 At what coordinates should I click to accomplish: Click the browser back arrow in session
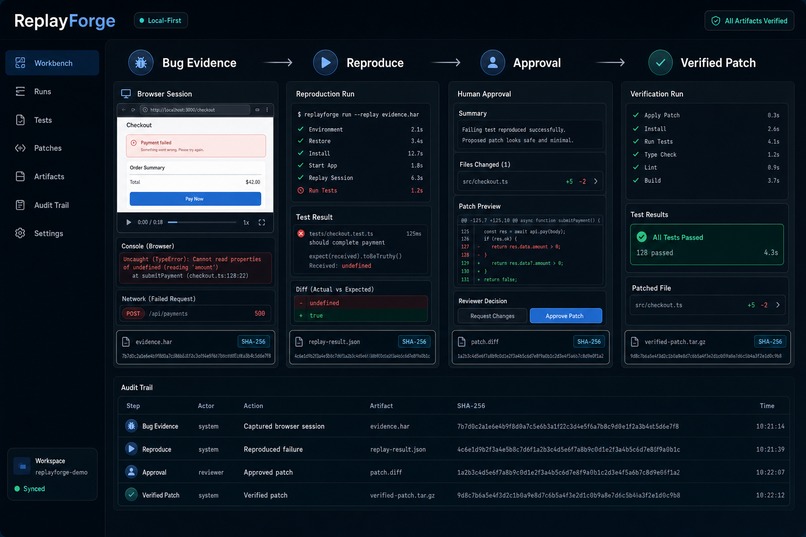[x=124, y=110]
